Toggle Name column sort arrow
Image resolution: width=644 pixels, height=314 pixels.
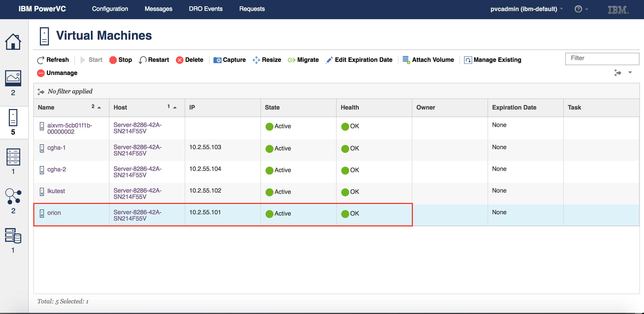tap(99, 108)
